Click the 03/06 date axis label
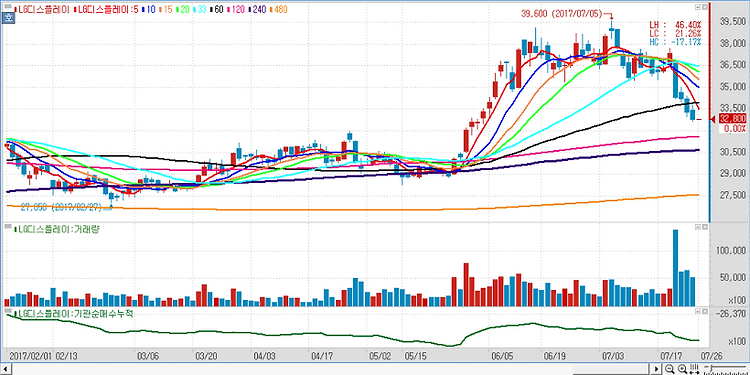This screenshot has height=375, width=750. pos(148,356)
